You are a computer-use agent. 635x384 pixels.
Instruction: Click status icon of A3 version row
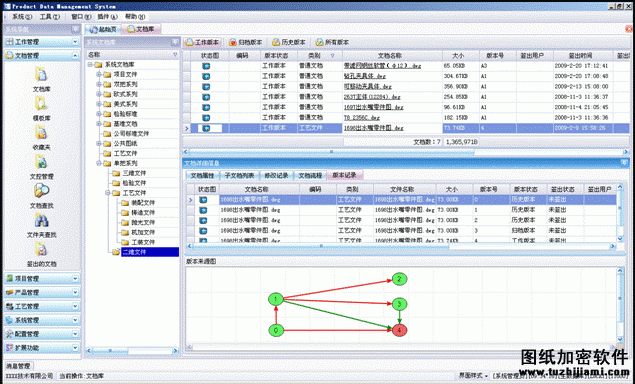coord(206,66)
